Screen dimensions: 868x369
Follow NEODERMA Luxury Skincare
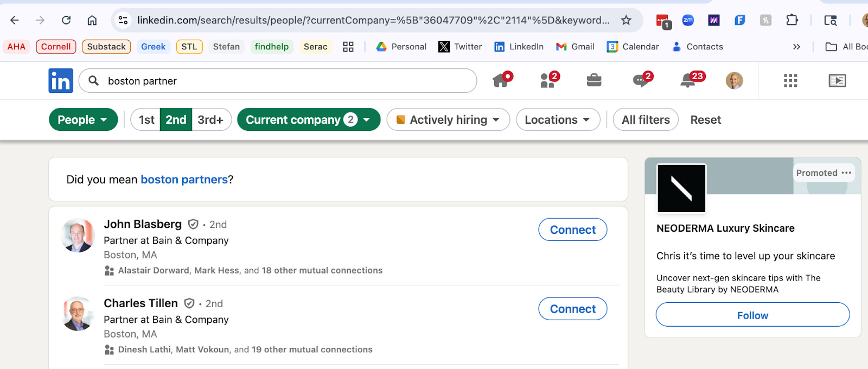(x=752, y=315)
